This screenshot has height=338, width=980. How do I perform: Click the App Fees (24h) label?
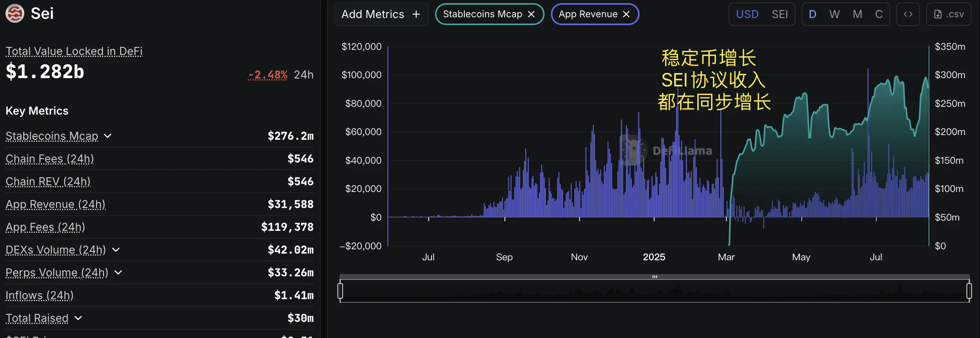[x=45, y=227]
